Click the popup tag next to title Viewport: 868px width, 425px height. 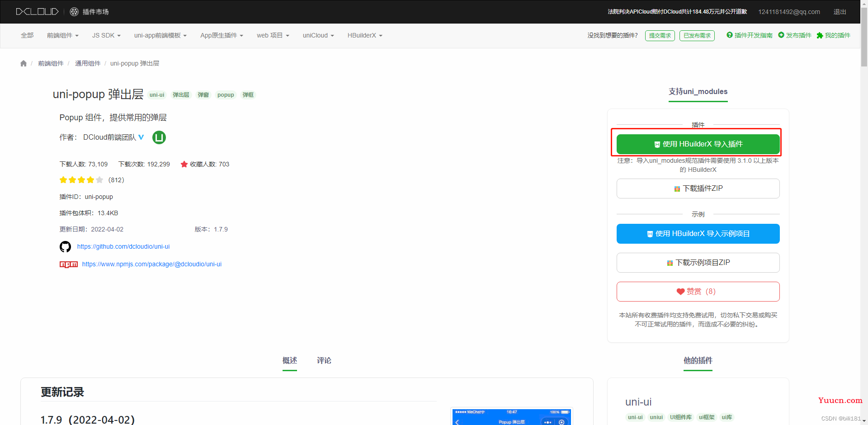click(x=226, y=95)
